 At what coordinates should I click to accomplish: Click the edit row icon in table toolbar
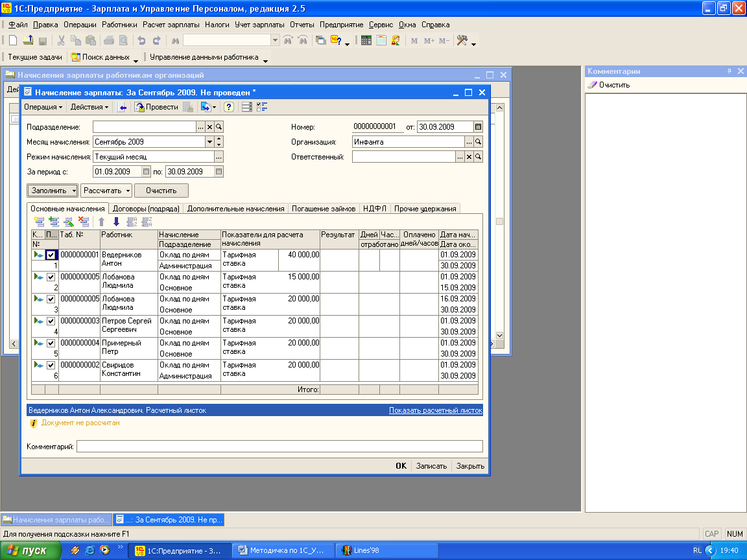click(x=69, y=222)
